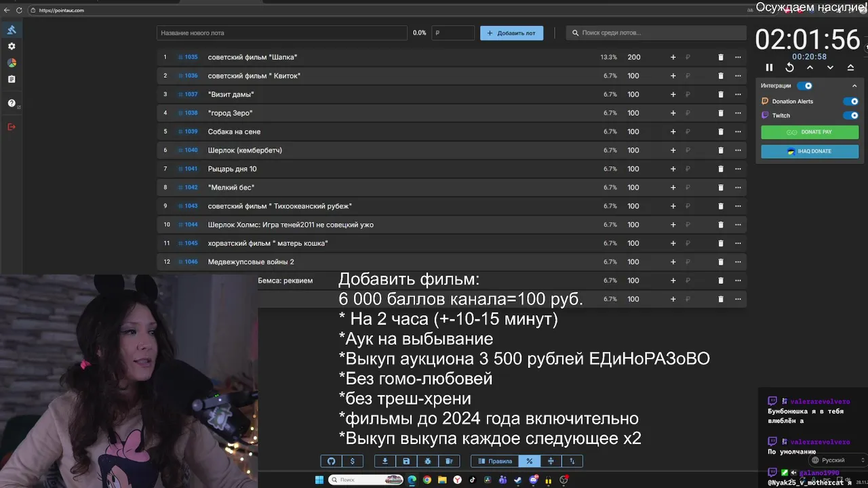Toggle the compact view button in bottom toolbar
The image size is (868, 488).
click(x=551, y=461)
